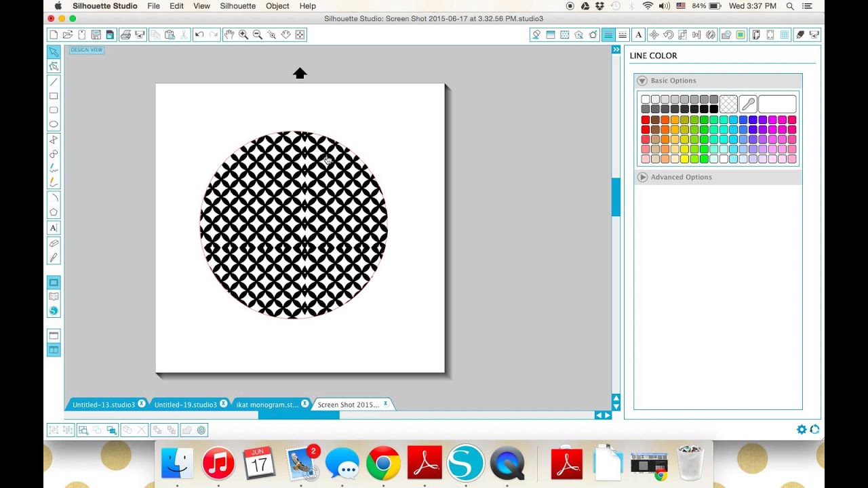Activate the Pan hand tool
Image resolution: width=868 pixels, height=488 pixels.
229,35
